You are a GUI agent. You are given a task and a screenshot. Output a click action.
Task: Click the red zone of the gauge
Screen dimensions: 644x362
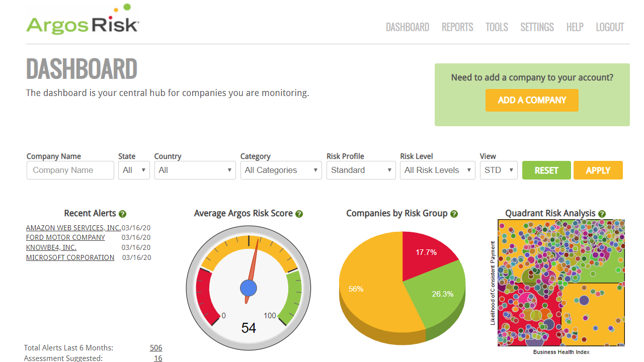coord(204,297)
